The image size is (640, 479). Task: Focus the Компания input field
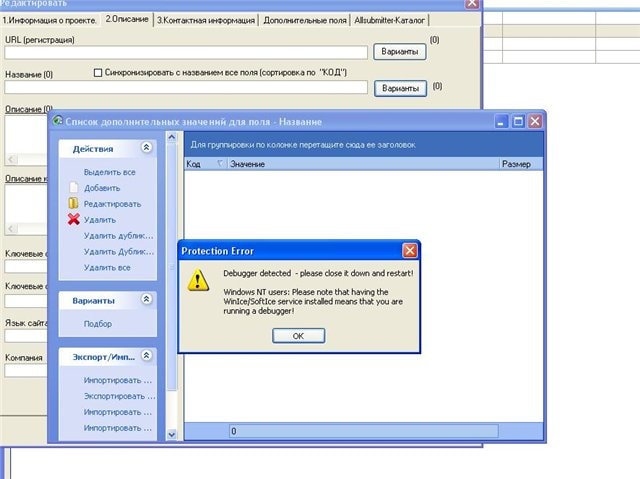click(x=26, y=370)
